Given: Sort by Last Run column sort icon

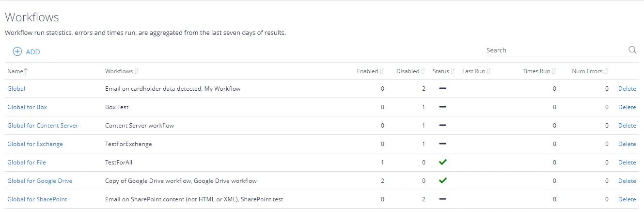Looking at the screenshot, I should (x=488, y=71).
